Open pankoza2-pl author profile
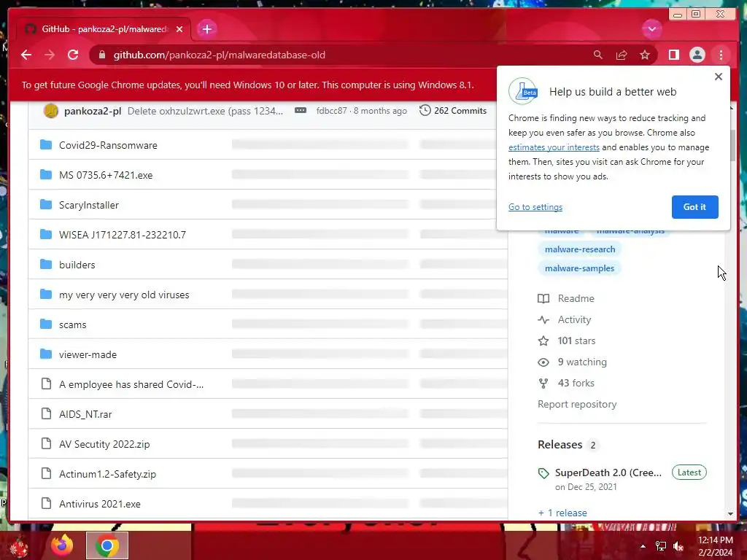This screenshot has height=560, width=747. (93, 111)
